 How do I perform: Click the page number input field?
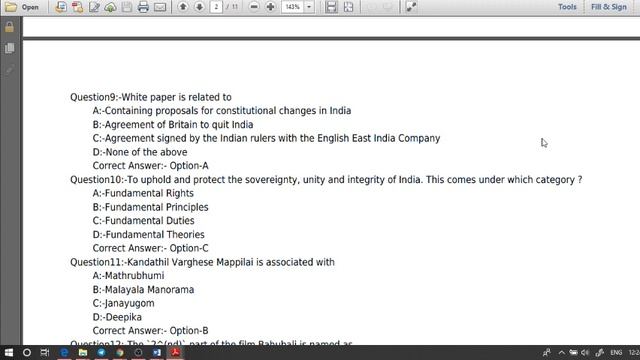(x=216, y=7)
